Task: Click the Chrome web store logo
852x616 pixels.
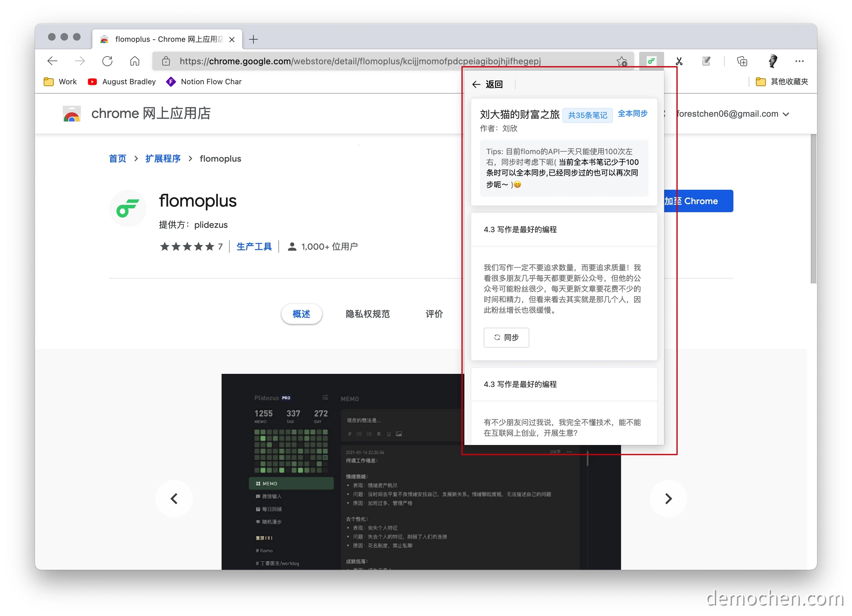Action: pyautogui.click(x=71, y=114)
